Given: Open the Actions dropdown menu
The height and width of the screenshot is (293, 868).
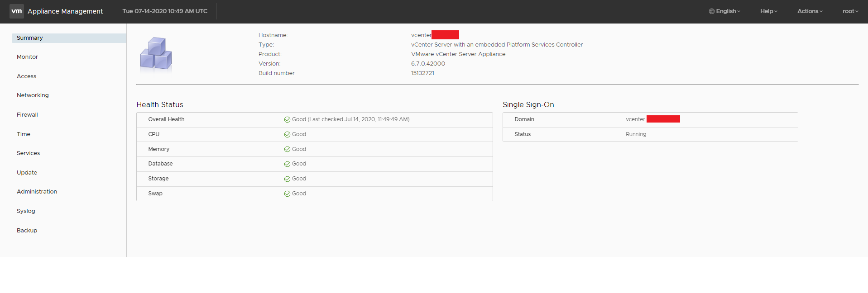Looking at the screenshot, I should [x=810, y=11].
